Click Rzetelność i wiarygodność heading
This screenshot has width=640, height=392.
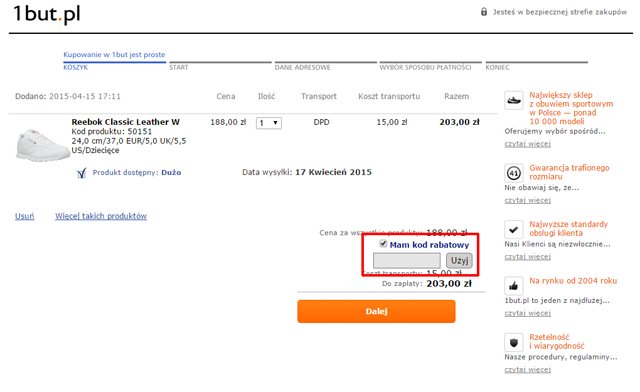(x=557, y=341)
